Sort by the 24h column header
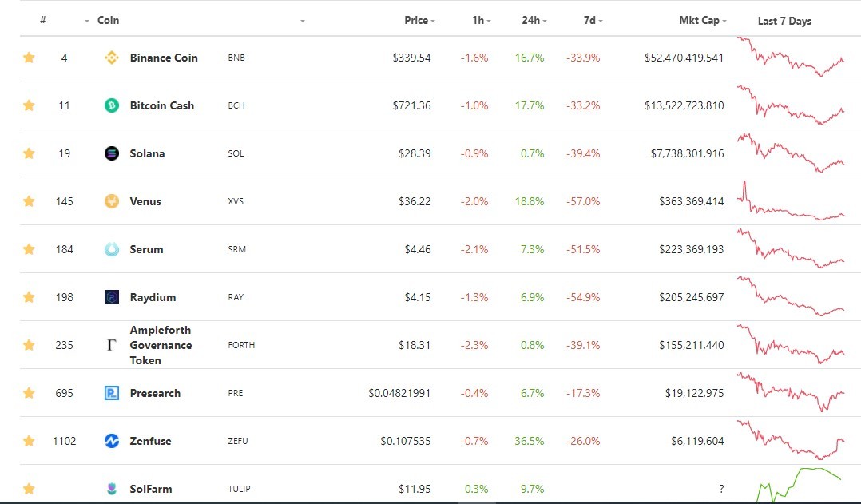This screenshot has width=861, height=504. 534,20
